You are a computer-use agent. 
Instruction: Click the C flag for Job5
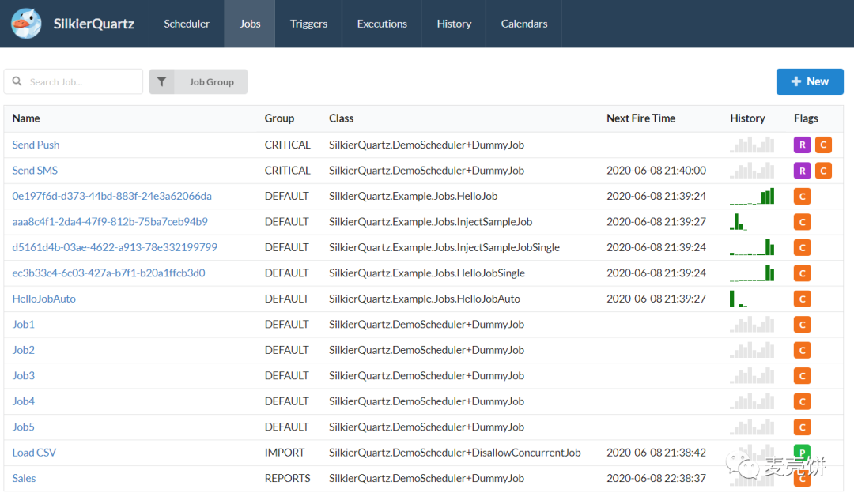[x=802, y=427]
